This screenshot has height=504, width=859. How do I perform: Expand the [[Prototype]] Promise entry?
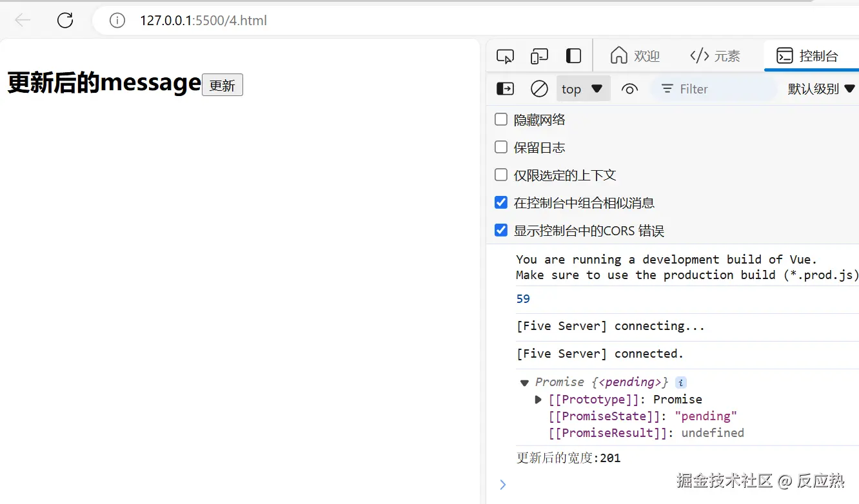point(538,400)
